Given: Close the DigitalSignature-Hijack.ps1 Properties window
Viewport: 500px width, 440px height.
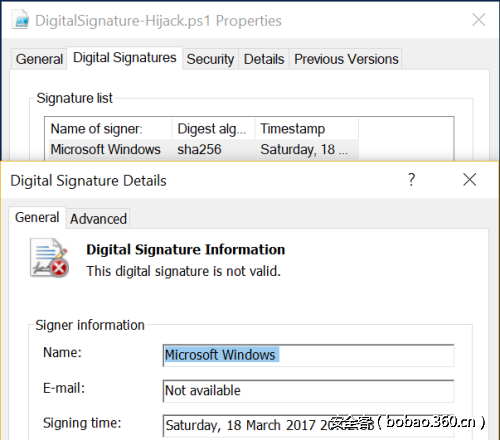Looking at the screenshot, I should click(x=479, y=20).
